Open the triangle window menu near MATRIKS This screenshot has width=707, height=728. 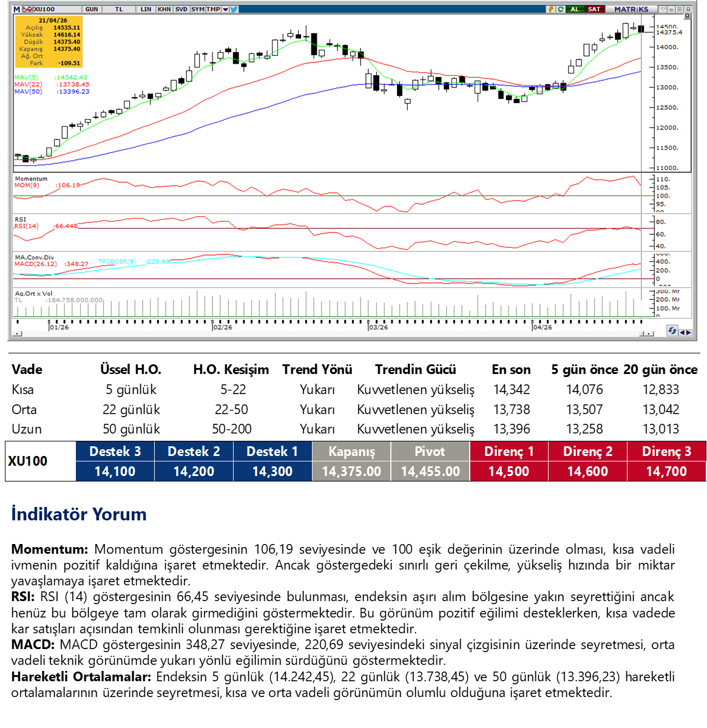663,9
